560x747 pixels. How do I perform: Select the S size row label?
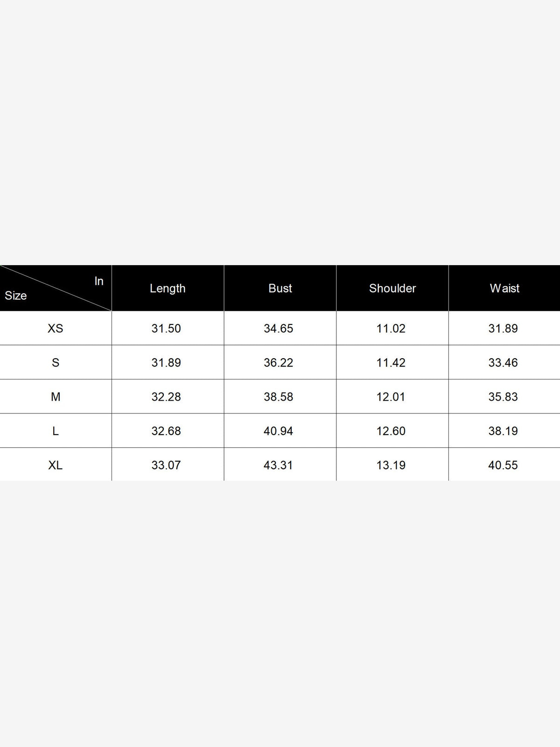(x=55, y=362)
